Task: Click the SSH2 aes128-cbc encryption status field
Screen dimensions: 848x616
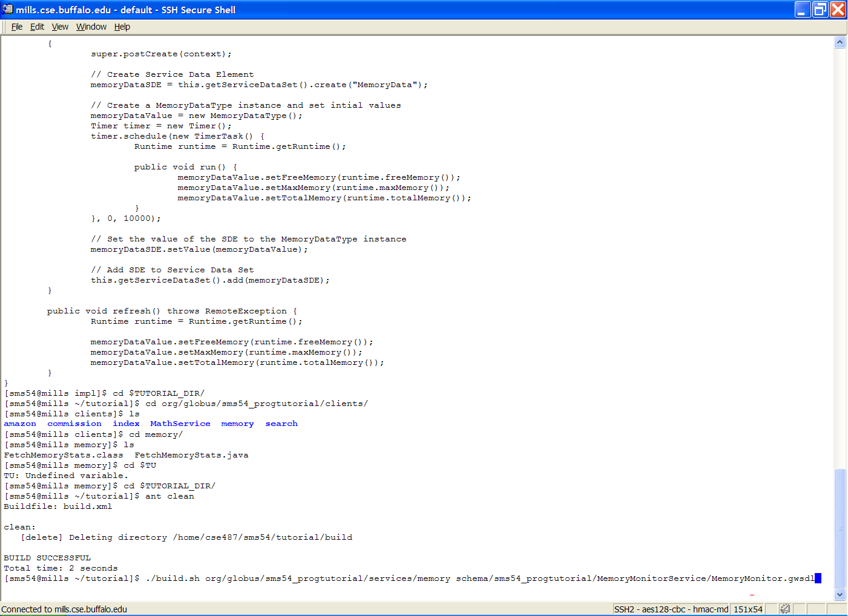Action: pos(671,609)
